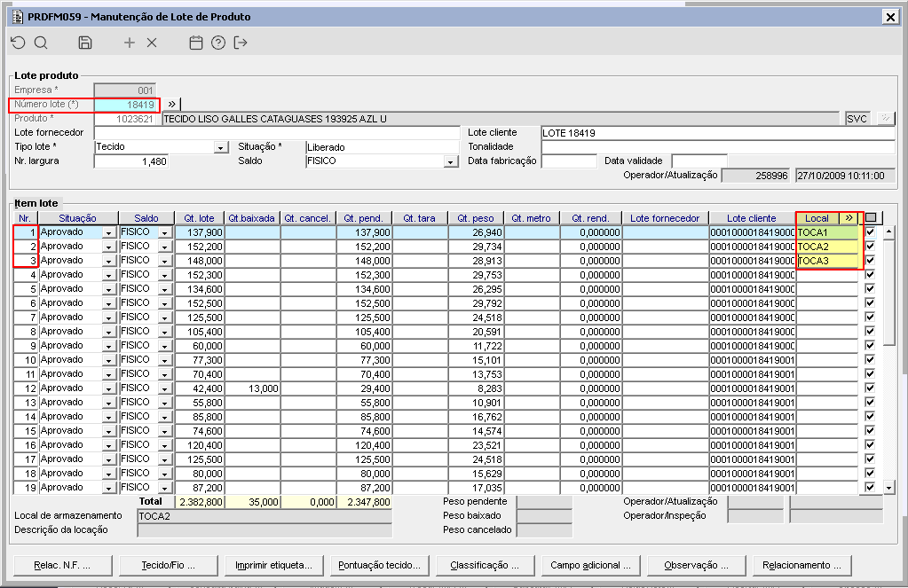Click the undo/refresh arrow toolbar icon
The image size is (908, 588).
coord(18,43)
